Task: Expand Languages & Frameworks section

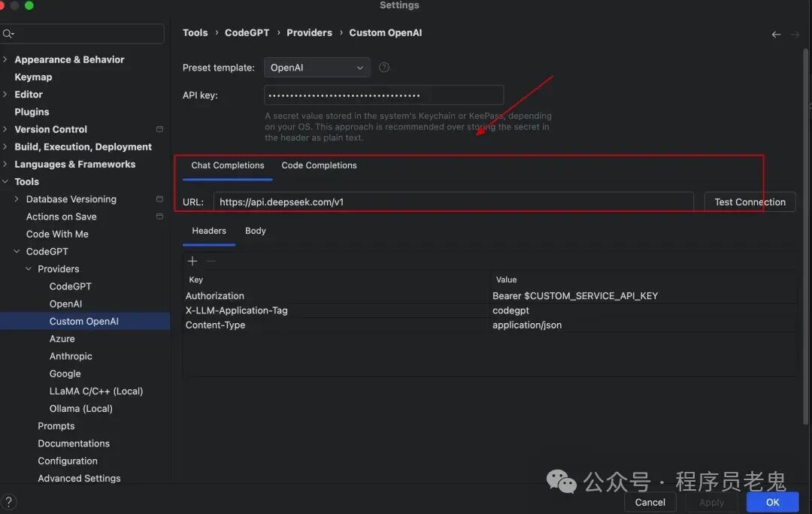Action: [x=5, y=164]
